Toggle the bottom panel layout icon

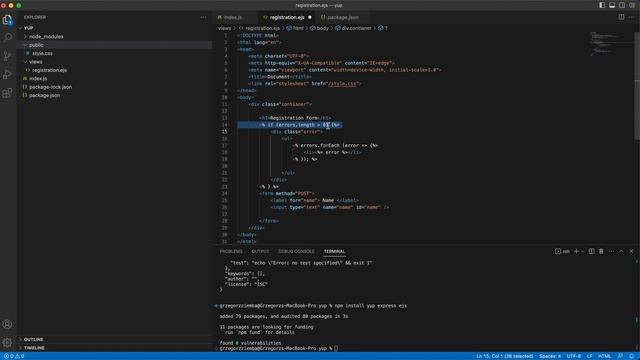pos(612,5)
